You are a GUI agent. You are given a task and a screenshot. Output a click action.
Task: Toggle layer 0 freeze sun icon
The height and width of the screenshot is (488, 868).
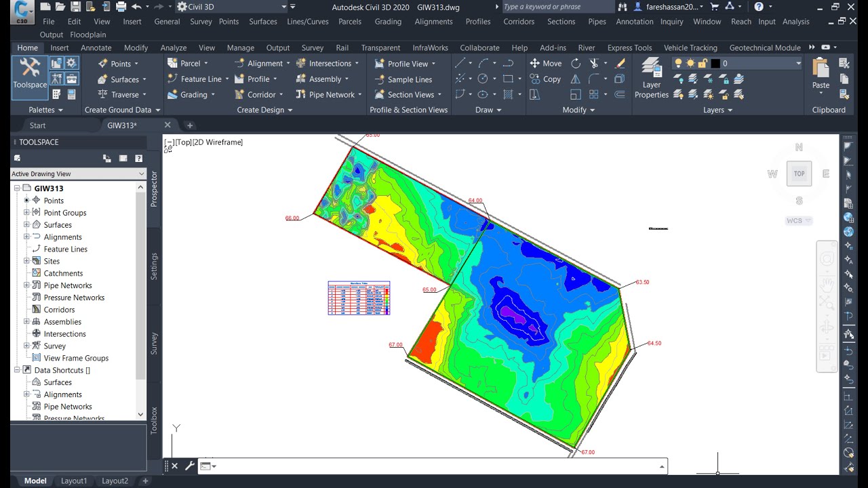point(690,63)
